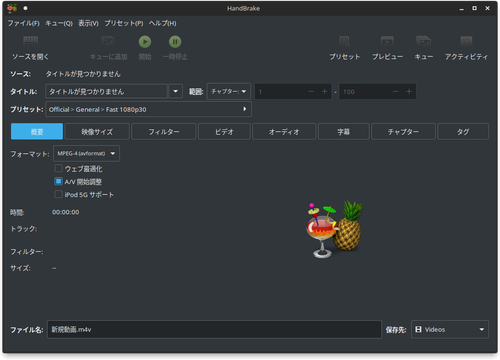Increase the start chapter value 1
Viewport: 500px width, 360px height.
[x=324, y=91]
